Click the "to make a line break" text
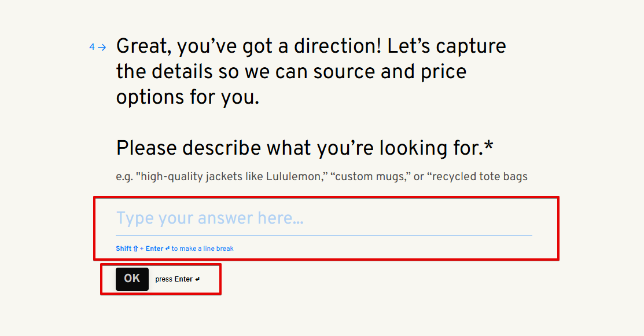 coord(203,249)
